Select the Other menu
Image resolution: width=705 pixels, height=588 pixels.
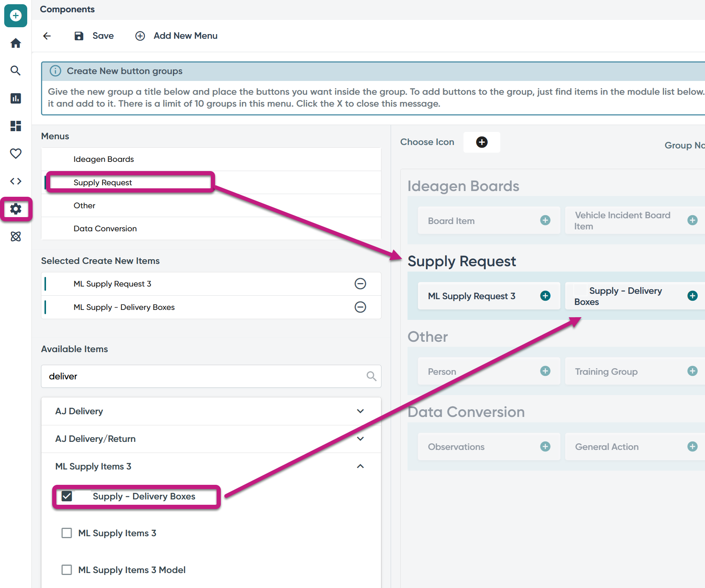pyautogui.click(x=211, y=206)
